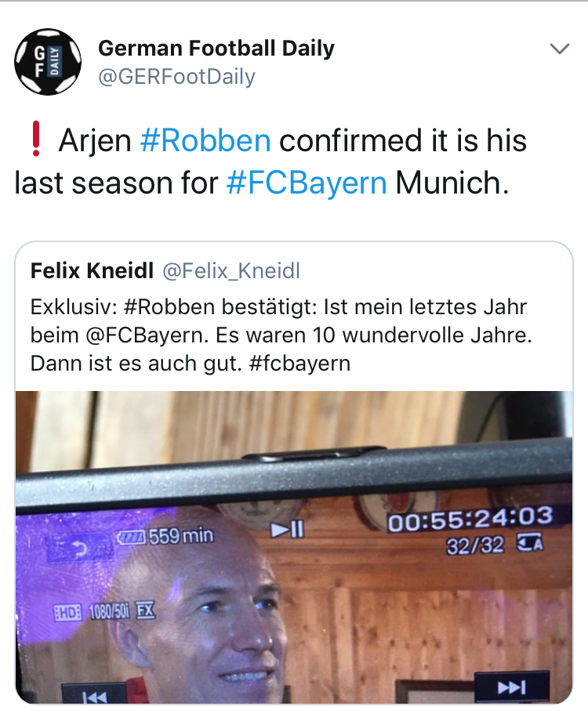
Task: Tap the skip-back button on camera display
Action: coord(94,695)
